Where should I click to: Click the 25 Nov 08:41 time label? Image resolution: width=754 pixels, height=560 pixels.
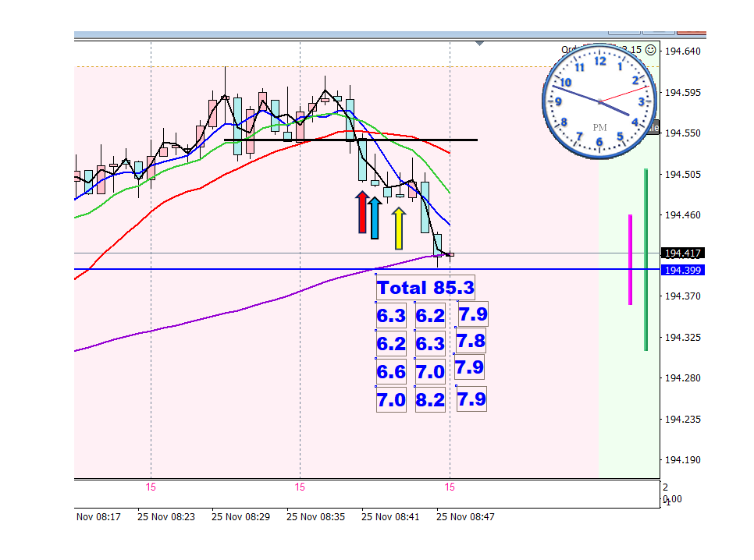[390, 517]
